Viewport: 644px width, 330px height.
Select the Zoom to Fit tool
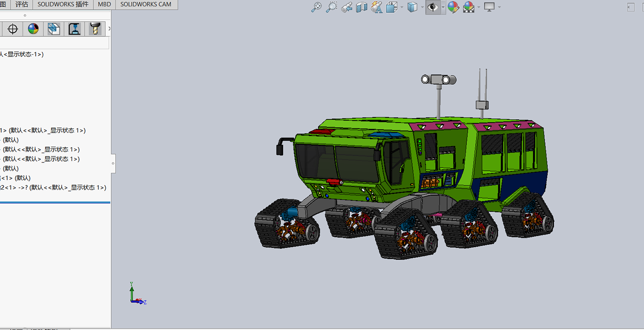click(x=316, y=7)
